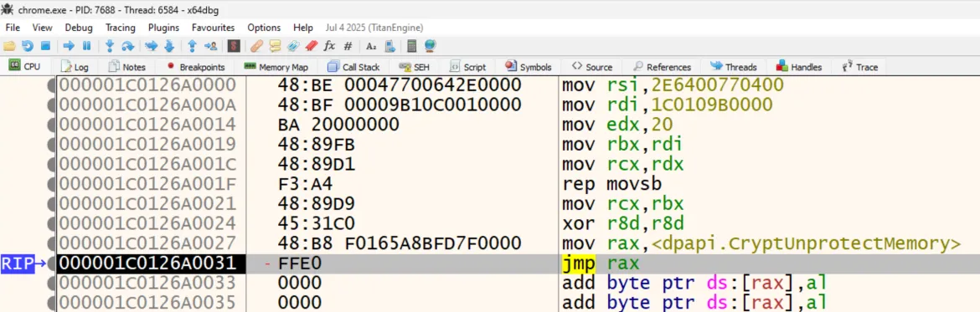The image size is (980, 312).
Task: Toggle breakpoint dot at address 000001C0126A0021
Action: [51, 204]
